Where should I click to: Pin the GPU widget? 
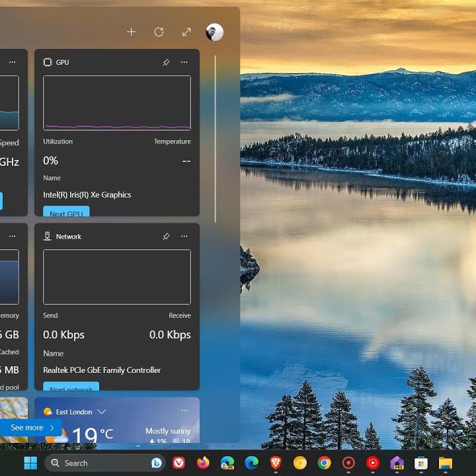point(166,62)
